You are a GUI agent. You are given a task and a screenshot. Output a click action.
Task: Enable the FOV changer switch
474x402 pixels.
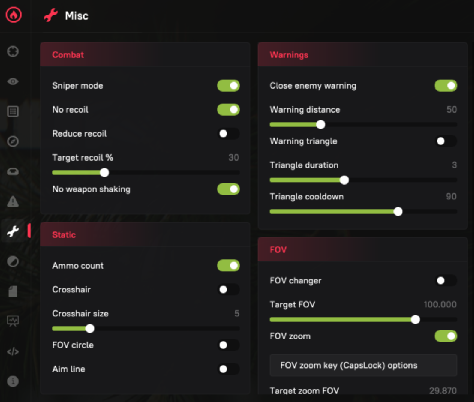[446, 281]
